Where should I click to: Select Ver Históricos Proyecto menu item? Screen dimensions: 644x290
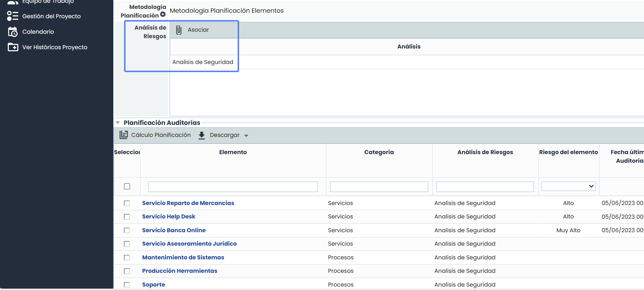point(55,47)
